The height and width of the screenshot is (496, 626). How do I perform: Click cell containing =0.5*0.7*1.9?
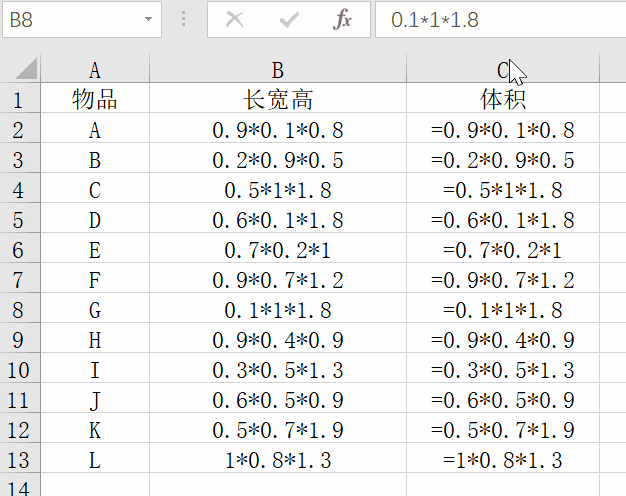point(503,427)
